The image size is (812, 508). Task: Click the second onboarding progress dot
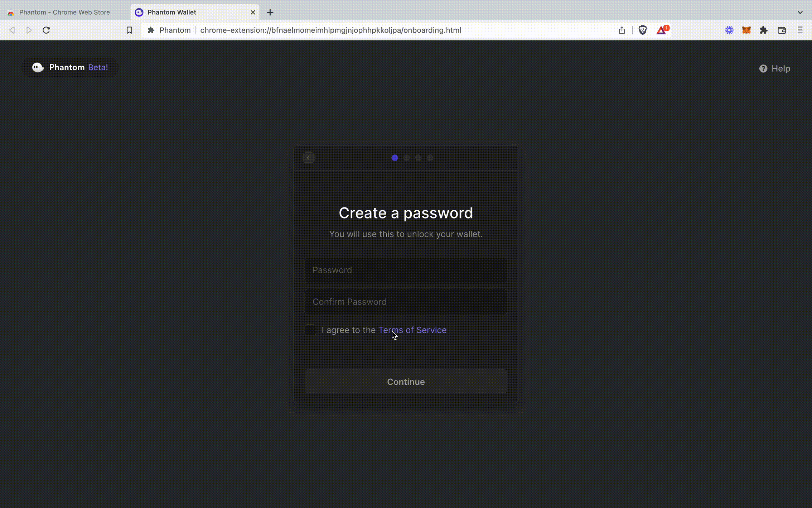(x=406, y=158)
